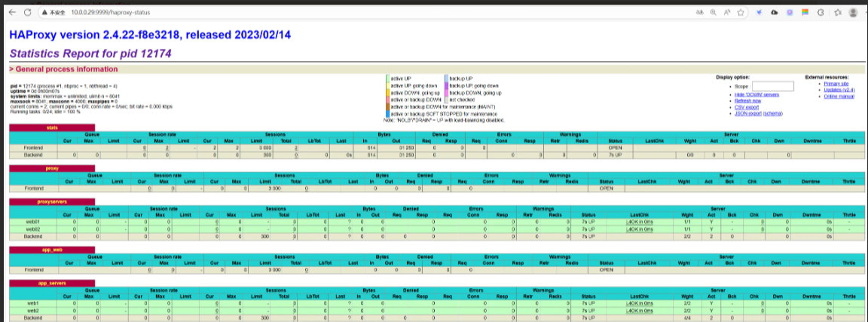The image size is (868, 322).
Task: Open the CSV export link
Action: point(746,107)
